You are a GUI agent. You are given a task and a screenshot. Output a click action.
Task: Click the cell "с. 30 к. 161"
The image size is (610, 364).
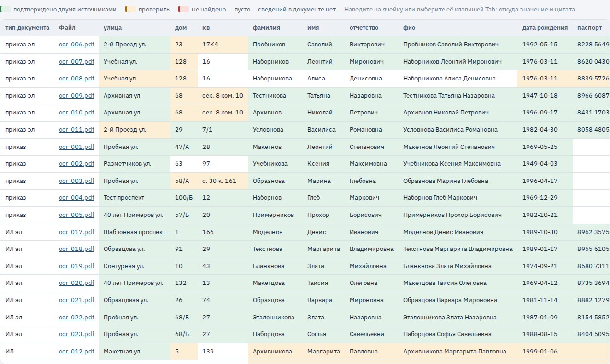(x=223, y=181)
